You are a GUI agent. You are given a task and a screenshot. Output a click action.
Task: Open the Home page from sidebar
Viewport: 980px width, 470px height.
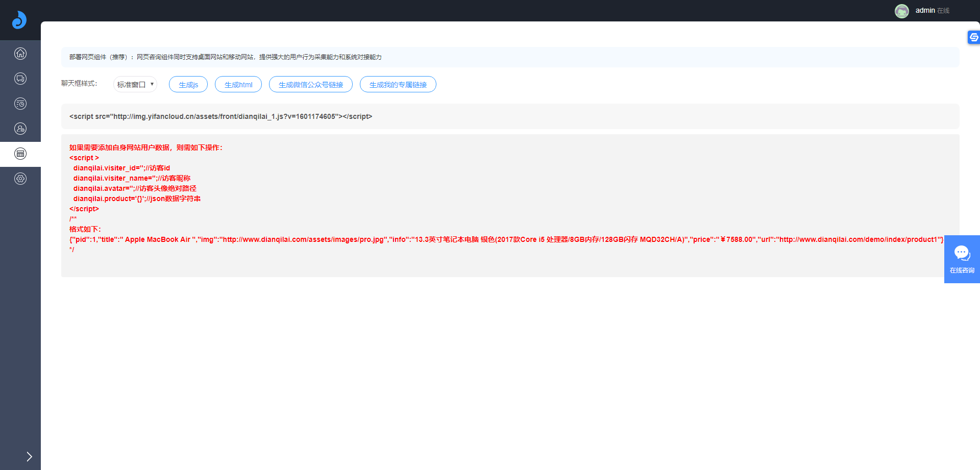pos(20,53)
